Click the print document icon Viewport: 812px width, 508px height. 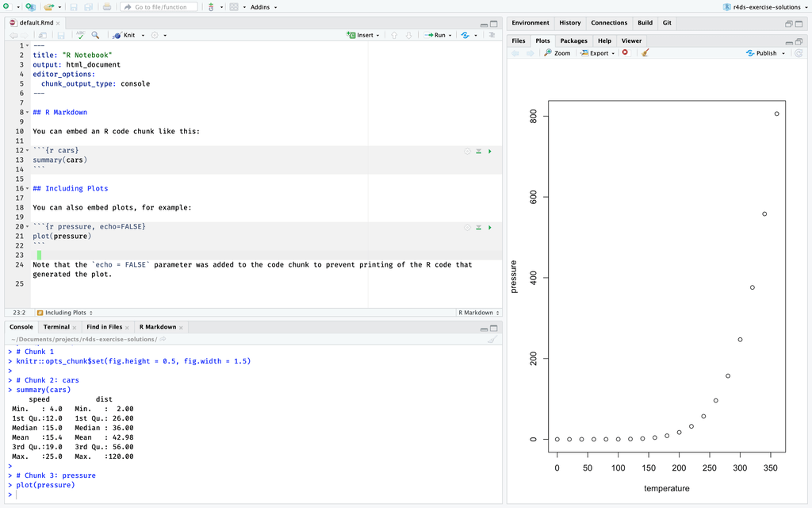click(x=107, y=6)
